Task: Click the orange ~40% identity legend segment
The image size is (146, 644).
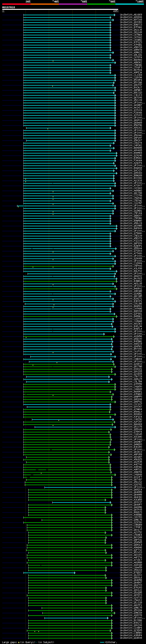Action: point(45,4)
